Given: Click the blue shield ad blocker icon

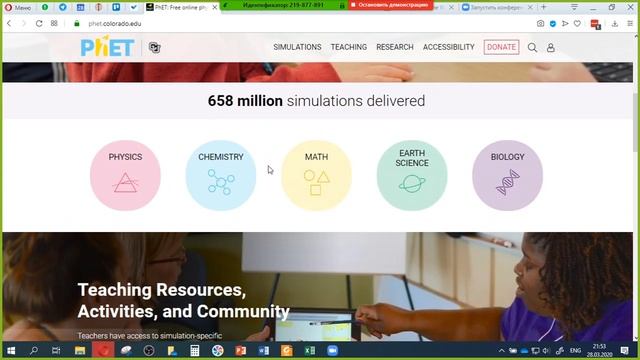Looking at the screenshot, I should 553,24.
